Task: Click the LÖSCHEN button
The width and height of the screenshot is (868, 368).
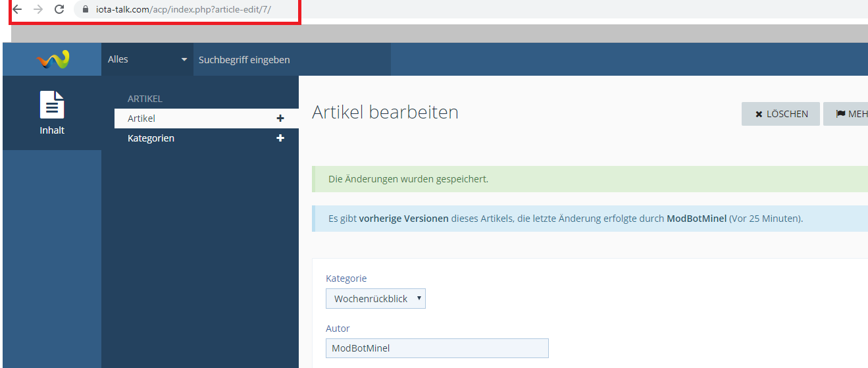Action: point(780,114)
